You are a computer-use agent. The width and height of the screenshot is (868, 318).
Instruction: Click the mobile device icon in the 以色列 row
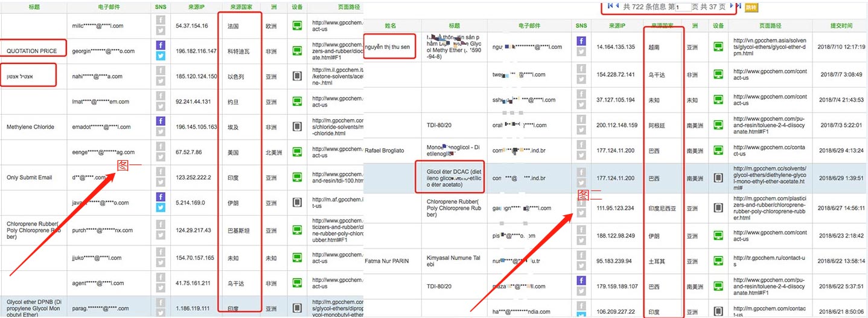pos(297,76)
